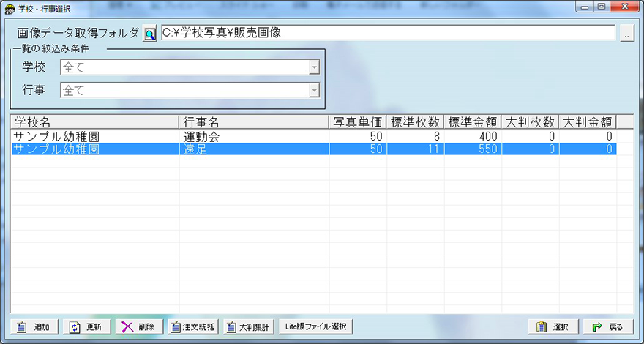The image size is (644, 344).
Task: Click the 標準枚数 value 11
Action: point(433,149)
